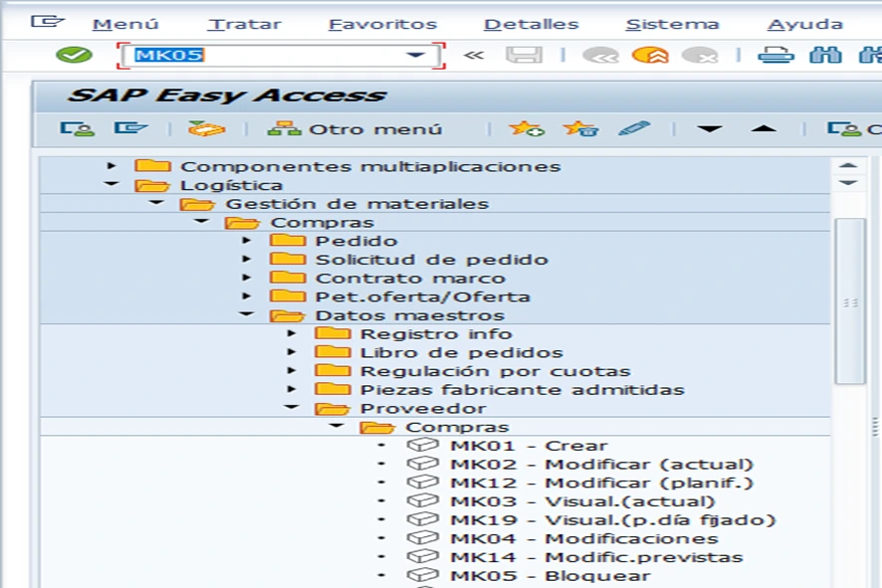Collapse the Proveedor node arrow
The height and width of the screenshot is (588, 882).
point(292,407)
